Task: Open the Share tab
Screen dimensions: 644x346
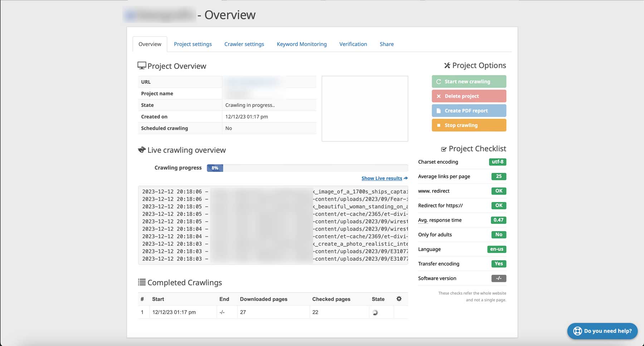Action: click(386, 44)
